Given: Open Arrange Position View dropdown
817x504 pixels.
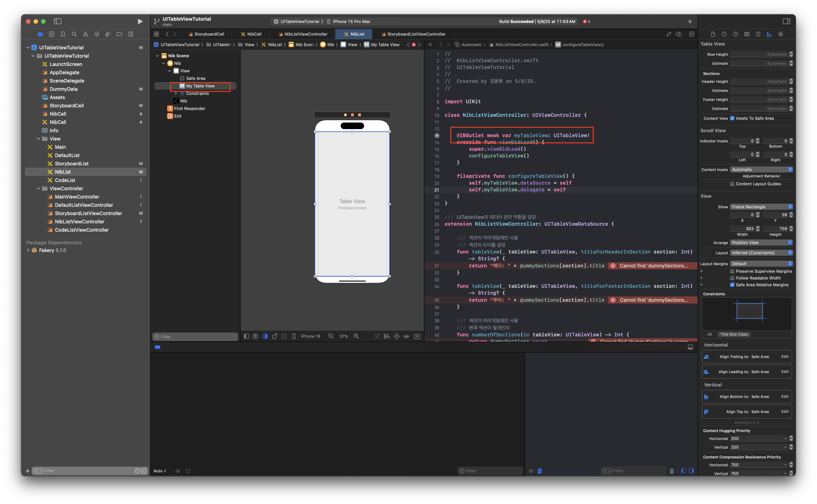Looking at the screenshot, I should pos(761,243).
